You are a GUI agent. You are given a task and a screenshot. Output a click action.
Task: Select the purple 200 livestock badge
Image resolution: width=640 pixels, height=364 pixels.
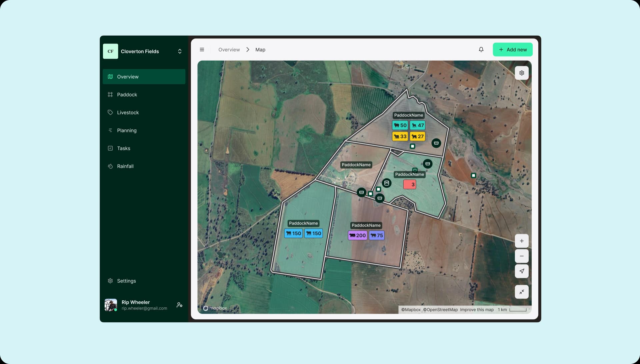tap(357, 235)
